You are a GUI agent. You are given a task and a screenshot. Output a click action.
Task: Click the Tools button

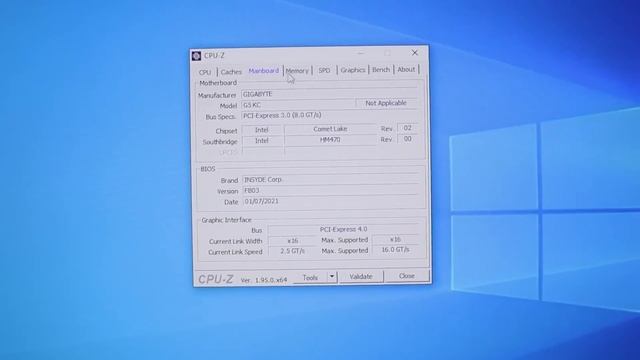[x=310, y=278]
